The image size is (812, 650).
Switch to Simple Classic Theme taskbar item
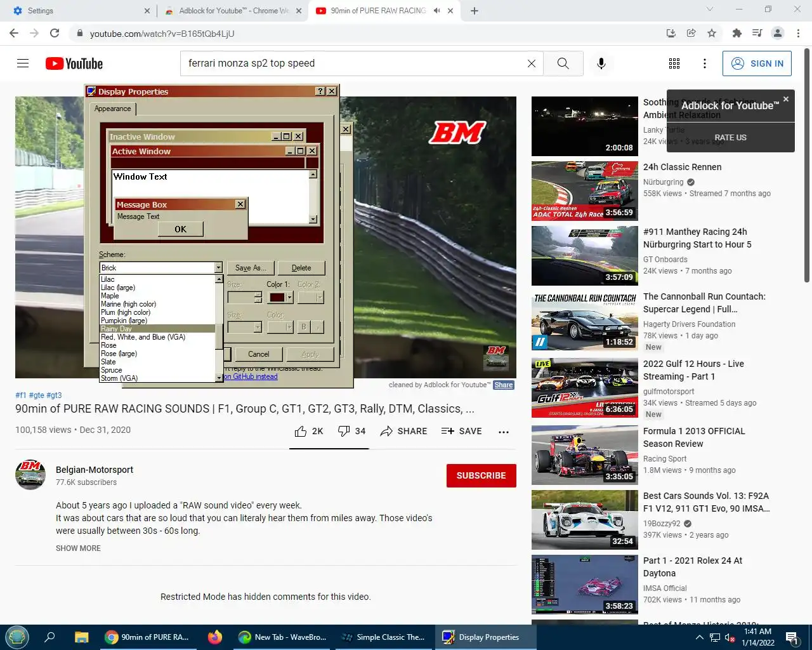coord(384,637)
